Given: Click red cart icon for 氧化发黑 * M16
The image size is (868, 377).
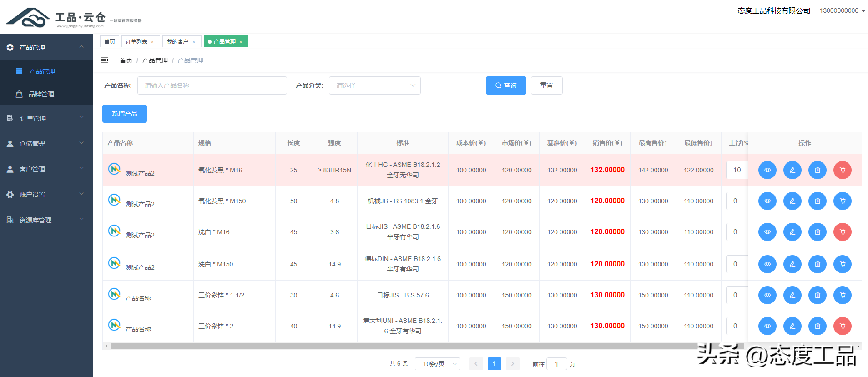Looking at the screenshot, I should pyautogui.click(x=842, y=170).
